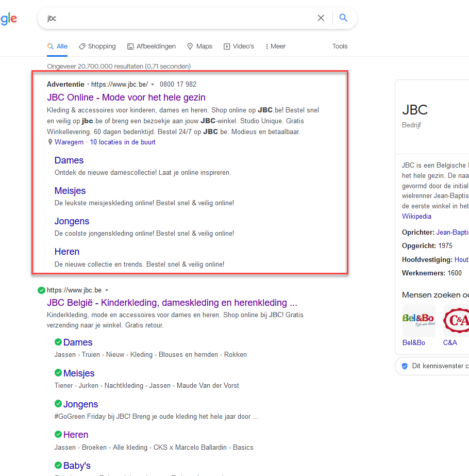Expand the Meer menu
The image size is (469, 476).
275,46
